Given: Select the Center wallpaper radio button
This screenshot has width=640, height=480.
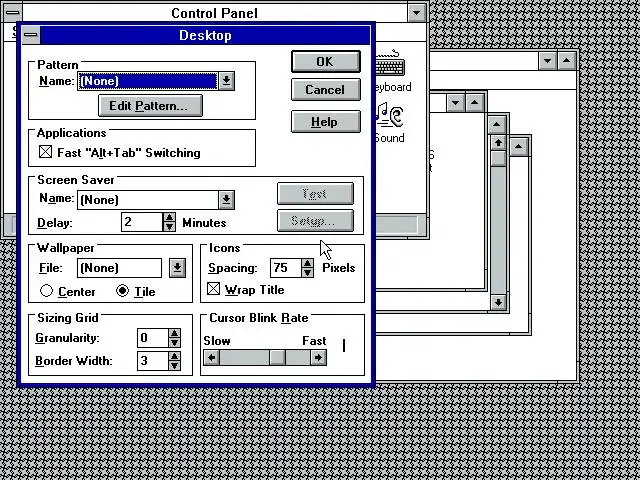Looking at the screenshot, I should 47,291.
